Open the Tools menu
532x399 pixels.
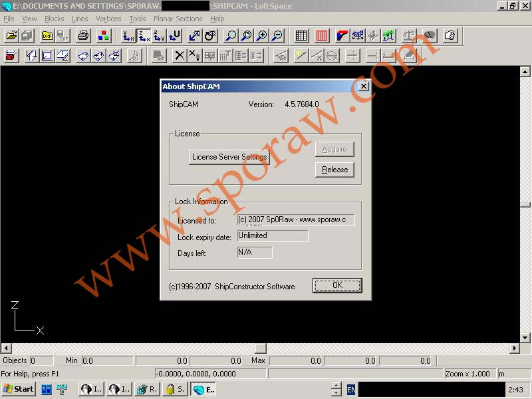pyautogui.click(x=137, y=19)
